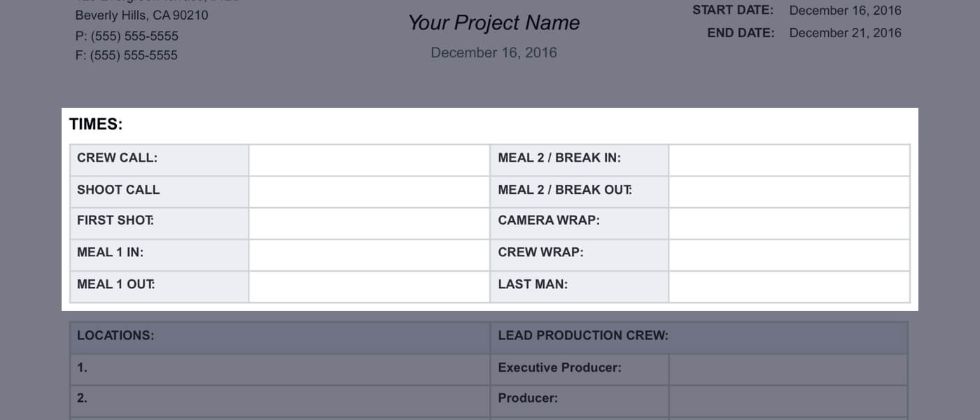The height and width of the screenshot is (420, 980).
Task: Select the Meal 1 In time field
Action: point(369,255)
